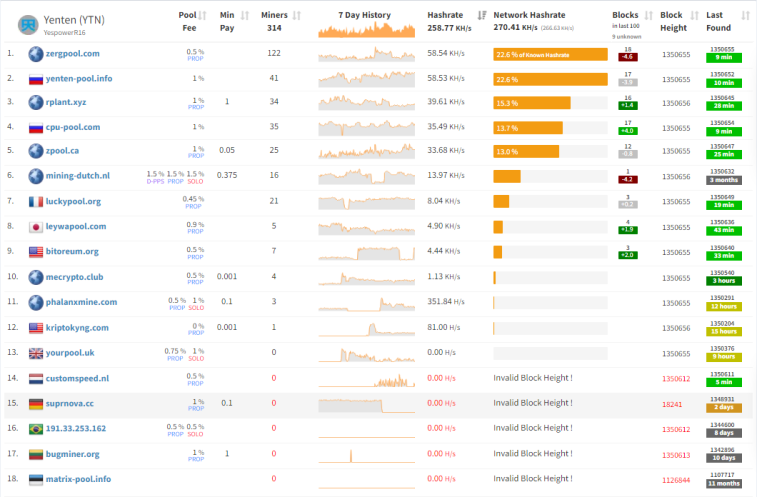Screen dimensions: 757x497
Task: Toggle sorting by Last Found column
Action: tap(745, 15)
